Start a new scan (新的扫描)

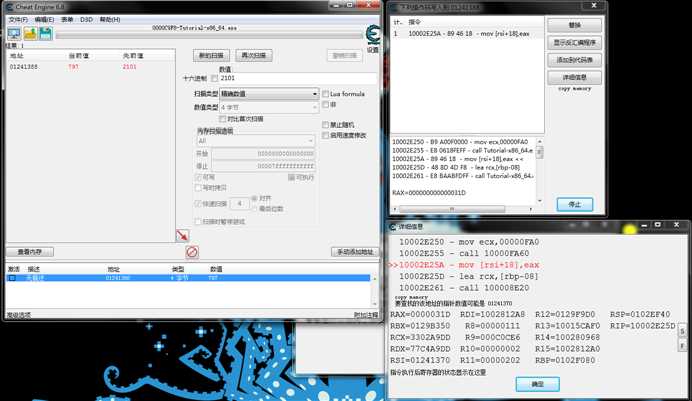click(211, 56)
